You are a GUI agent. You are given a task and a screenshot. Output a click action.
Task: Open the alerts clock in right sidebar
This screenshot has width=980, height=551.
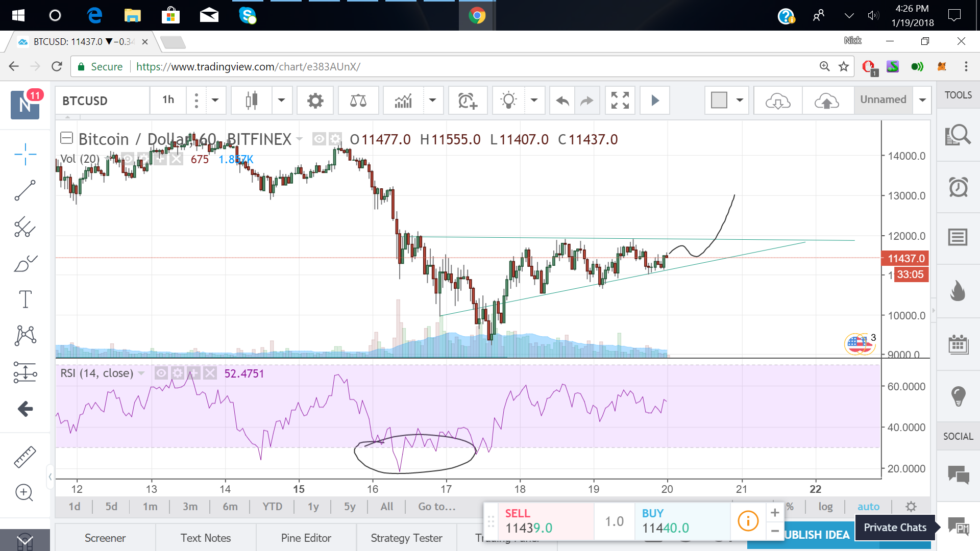click(958, 187)
